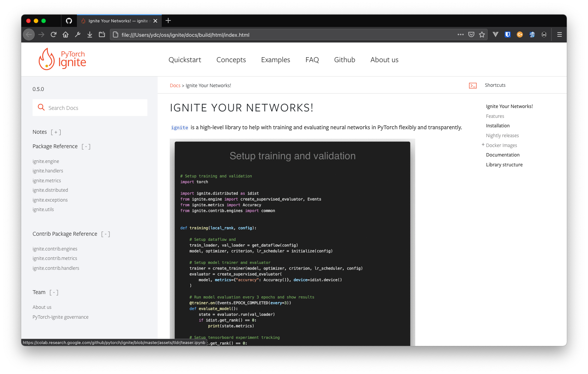Save page to Pocket
Image resolution: width=588 pixels, height=374 pixels.
[471, 34]
